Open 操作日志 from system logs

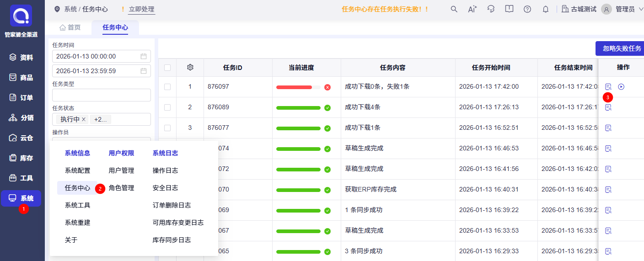pyautogui.click(x=165, y=170)
